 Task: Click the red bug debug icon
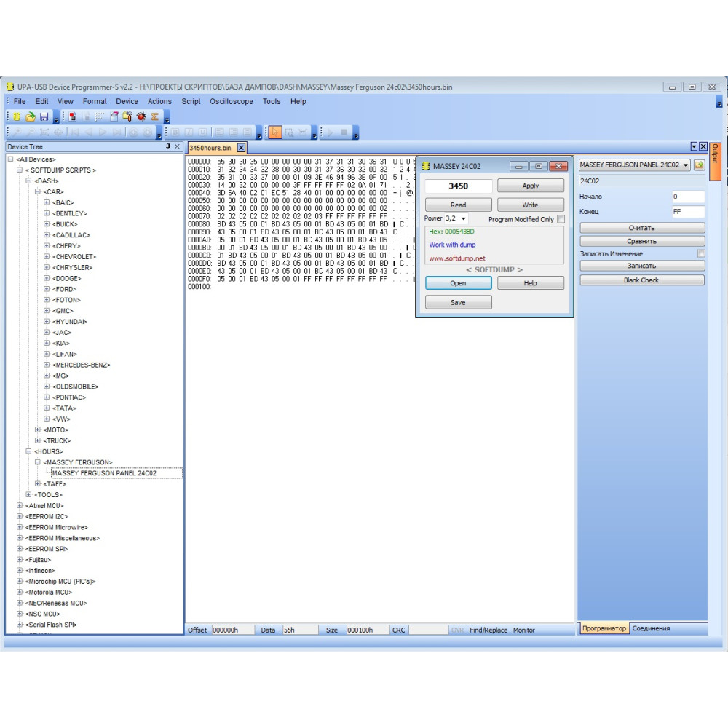[x=141, y=116]
